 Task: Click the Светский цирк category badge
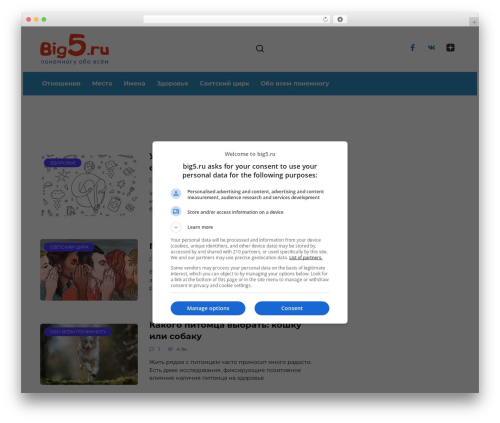[x=69, y=247]
